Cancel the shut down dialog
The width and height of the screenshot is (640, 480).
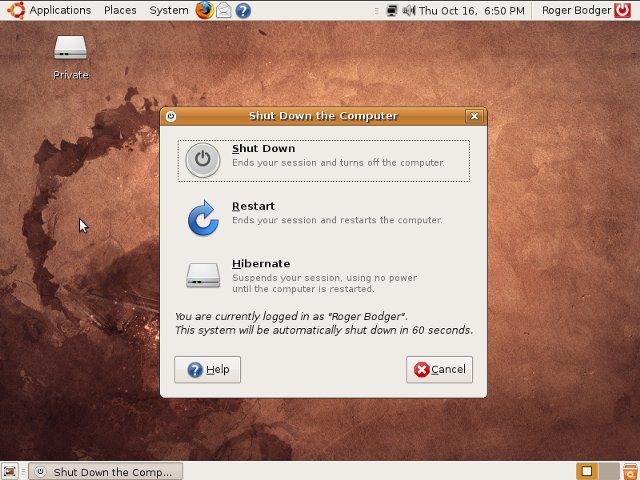pos(440,369)
